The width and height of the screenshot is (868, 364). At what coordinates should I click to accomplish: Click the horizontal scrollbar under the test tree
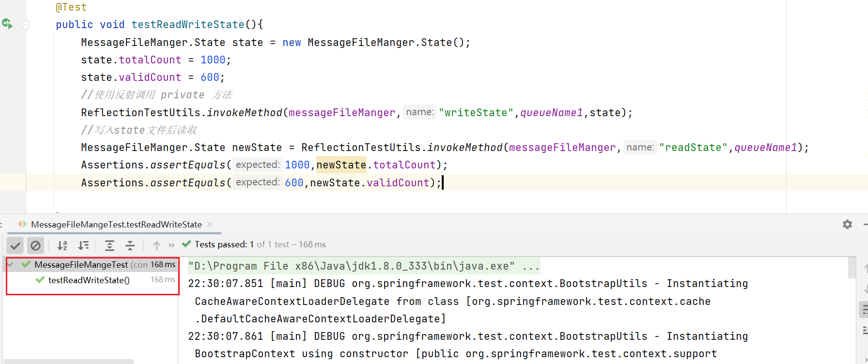[x=68, y=362]
